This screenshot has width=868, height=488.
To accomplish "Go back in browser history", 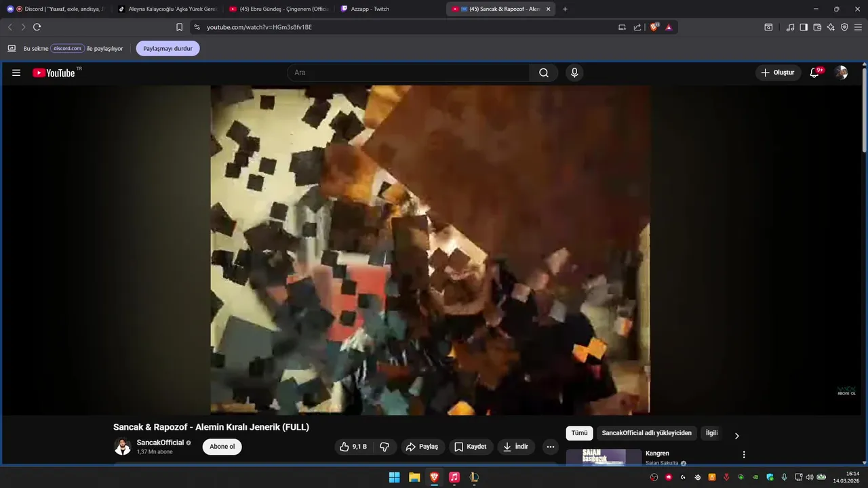I will coord(9,27).
